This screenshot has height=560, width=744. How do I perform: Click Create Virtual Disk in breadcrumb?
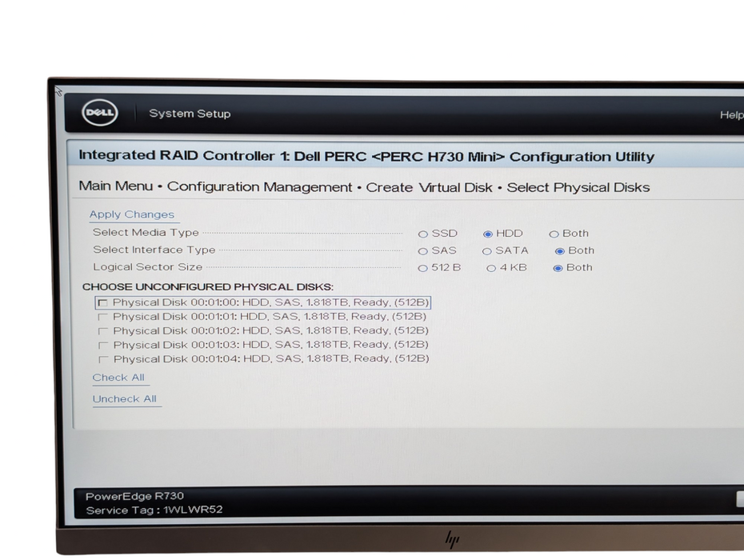click(x=429, y=187)
